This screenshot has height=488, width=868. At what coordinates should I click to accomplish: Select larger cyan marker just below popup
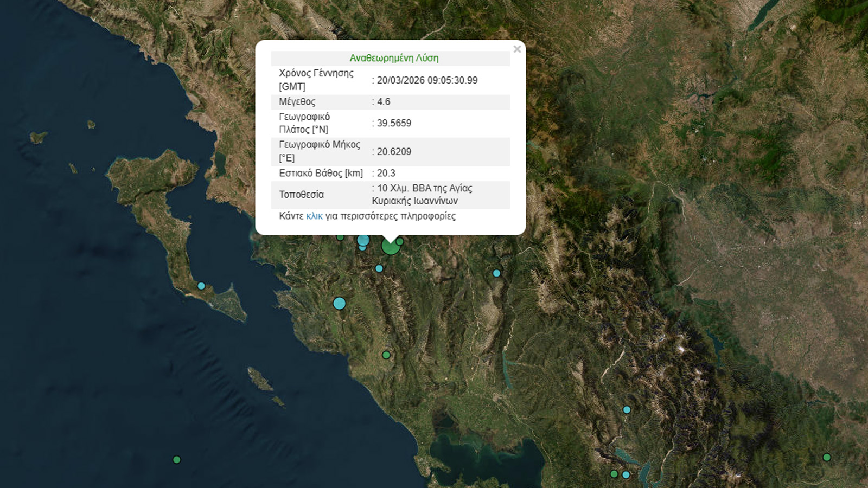pyautogui.click(x=363, y=240)
